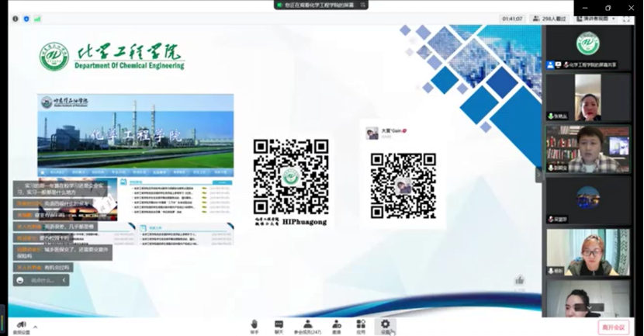Click the invite icon in toolbar
644x336 pixels.
(x=337, y=324)
